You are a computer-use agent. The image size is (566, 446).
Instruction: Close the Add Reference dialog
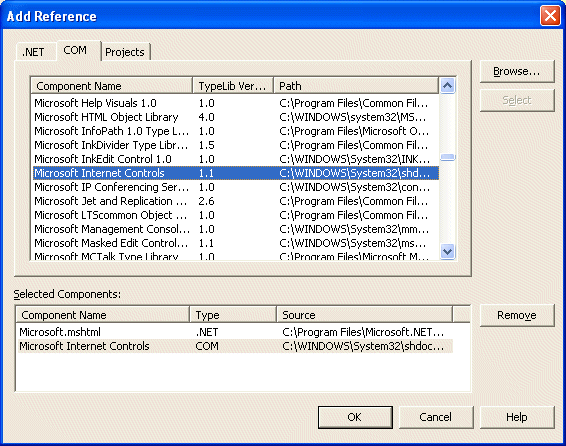[550, 16]
